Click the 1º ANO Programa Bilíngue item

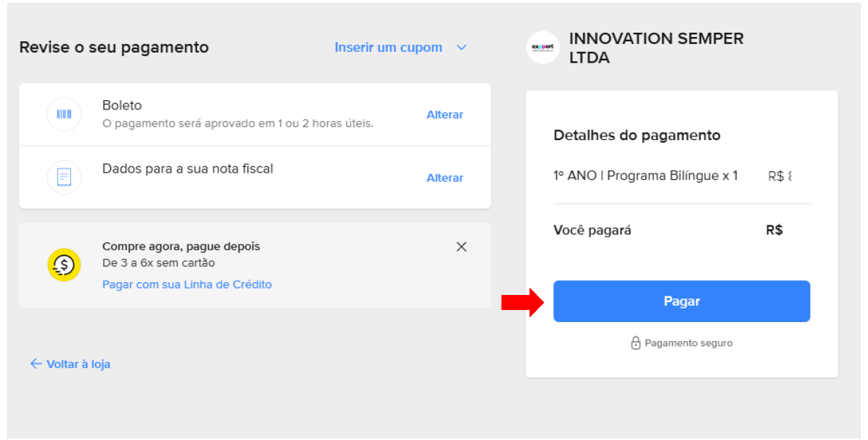(645, 176)
